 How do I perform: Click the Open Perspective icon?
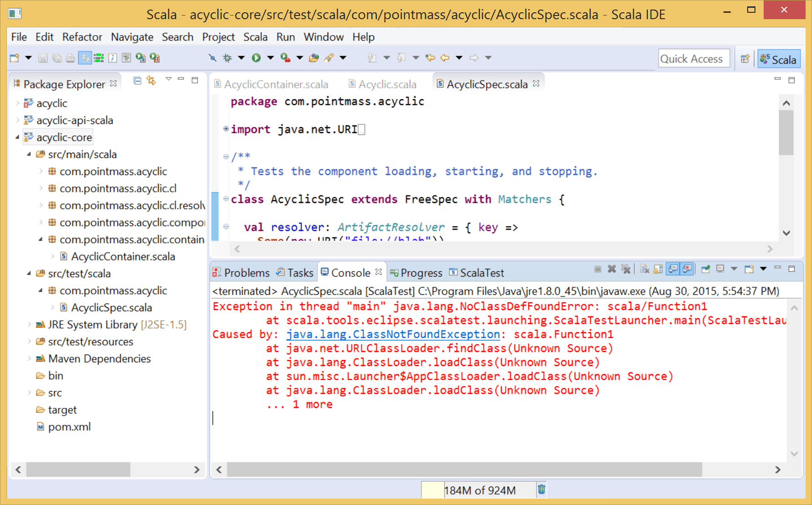(745, 59)
